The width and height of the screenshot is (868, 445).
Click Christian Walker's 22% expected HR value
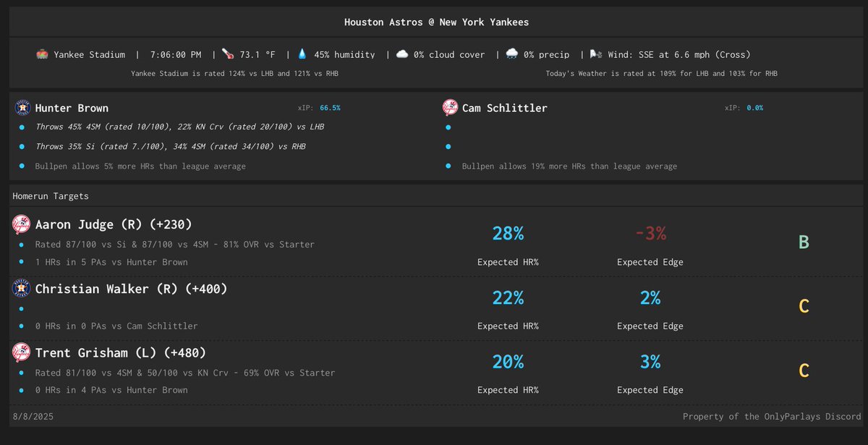click(x=508, y=297)
